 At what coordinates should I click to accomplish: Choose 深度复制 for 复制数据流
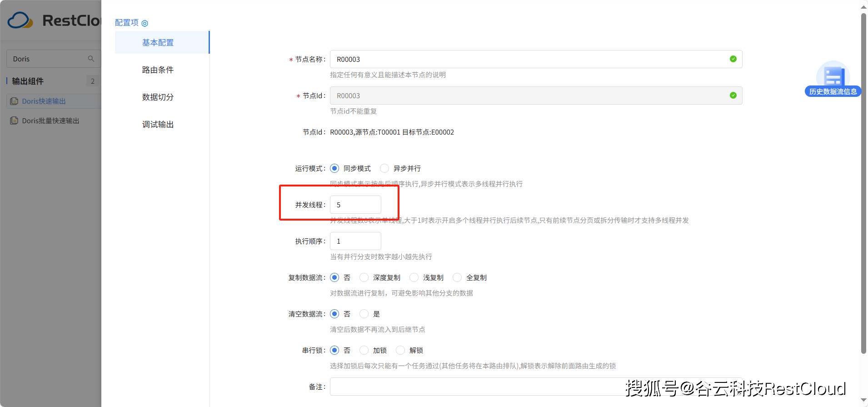364,277
